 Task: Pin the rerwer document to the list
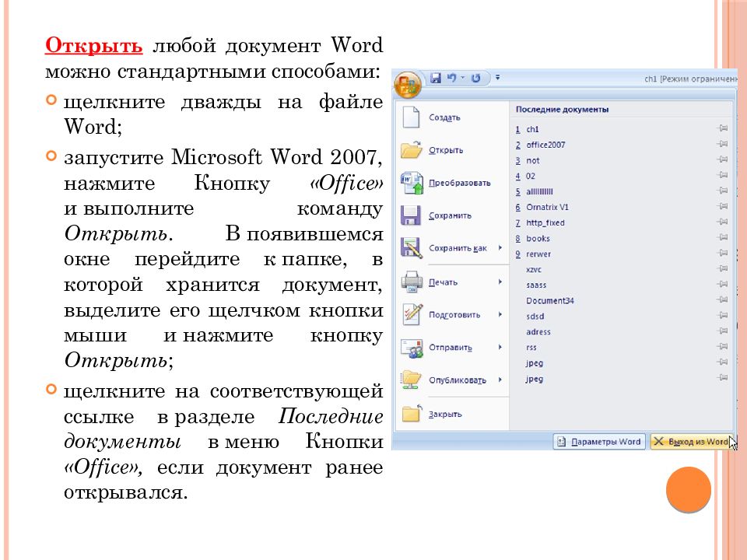[722, 253]
